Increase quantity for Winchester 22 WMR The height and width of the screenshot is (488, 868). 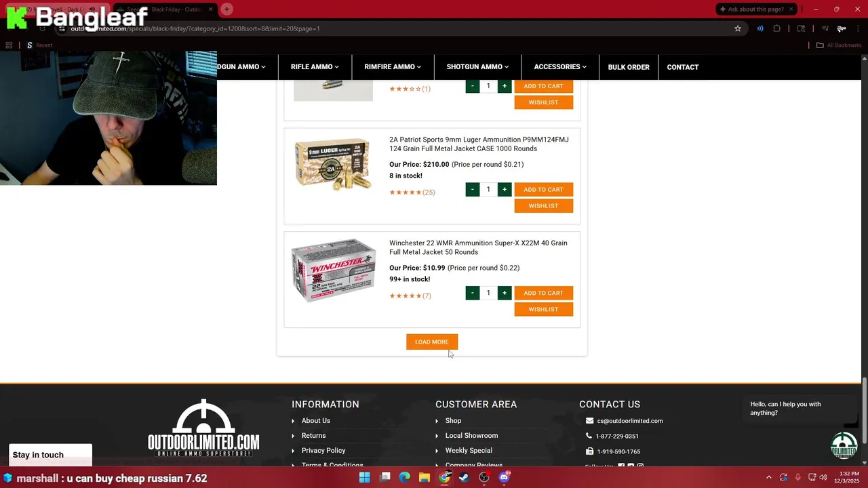(x=504, y=293)
